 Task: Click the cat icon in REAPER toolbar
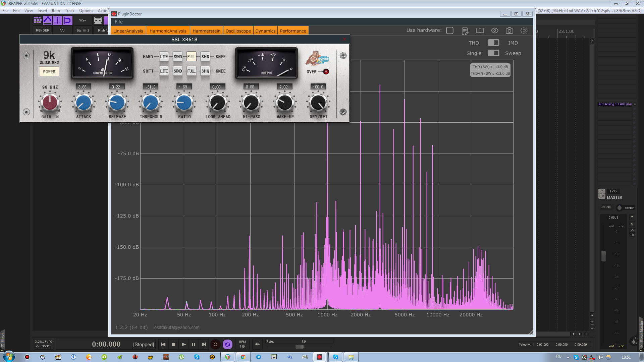[x=98, y=20]
